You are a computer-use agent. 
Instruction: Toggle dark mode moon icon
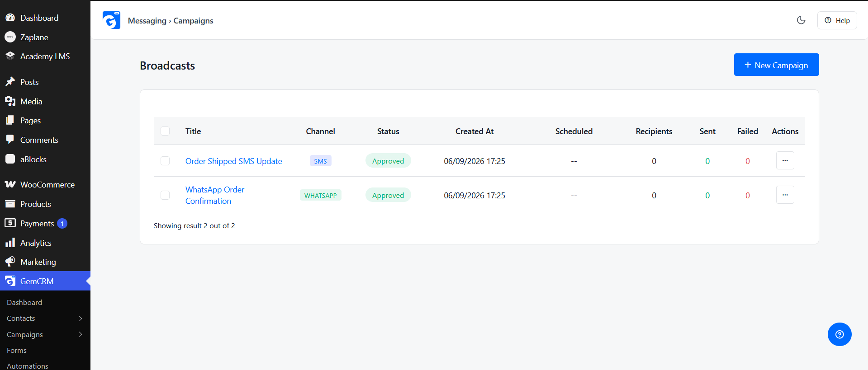(x=801, y=20)
